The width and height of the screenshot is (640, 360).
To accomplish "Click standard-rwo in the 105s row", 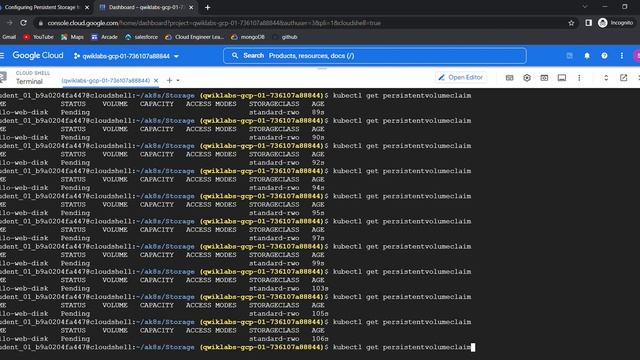I will pyautogui.click(x=274, y=313).
